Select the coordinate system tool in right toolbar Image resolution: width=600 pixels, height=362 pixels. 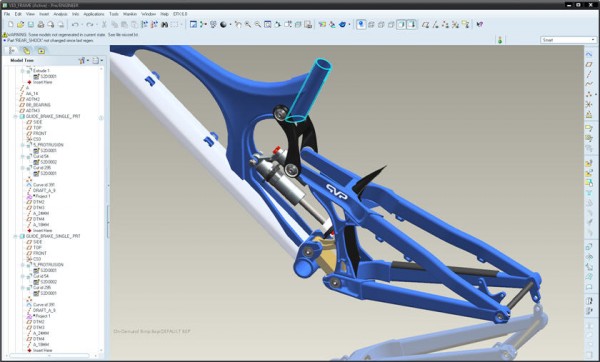click(589, 104)
